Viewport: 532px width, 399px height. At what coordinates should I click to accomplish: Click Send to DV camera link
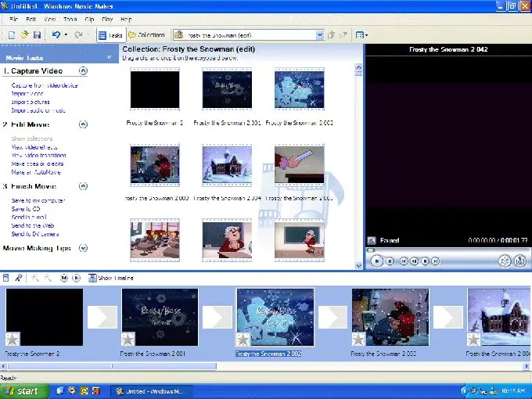pyautogui.click(x=35, y=234)
